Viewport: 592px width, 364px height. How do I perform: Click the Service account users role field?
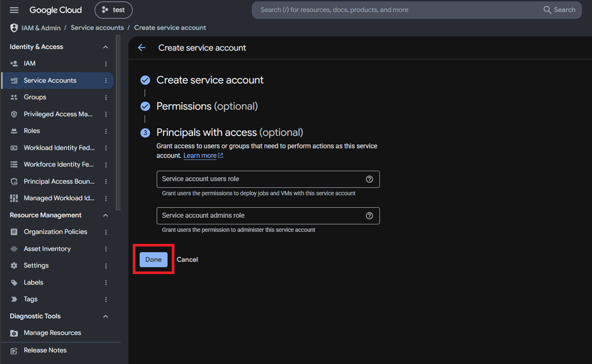[268, 179]
